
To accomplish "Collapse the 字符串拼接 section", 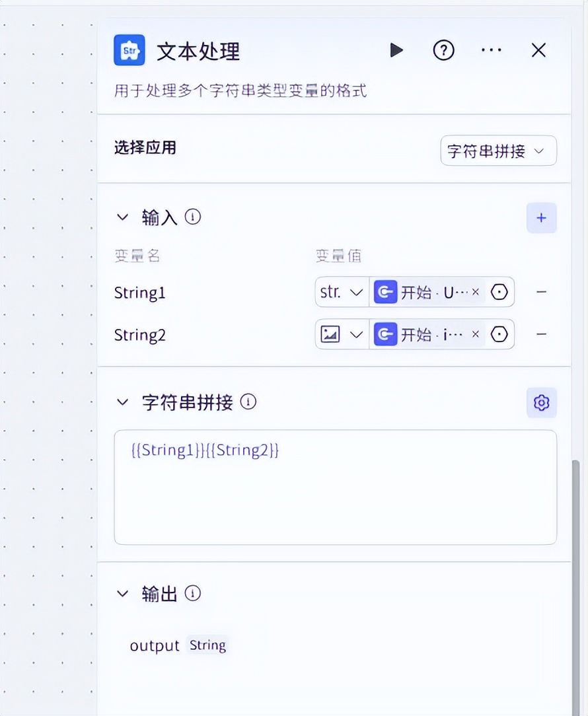I will click(x=122, y=402).
